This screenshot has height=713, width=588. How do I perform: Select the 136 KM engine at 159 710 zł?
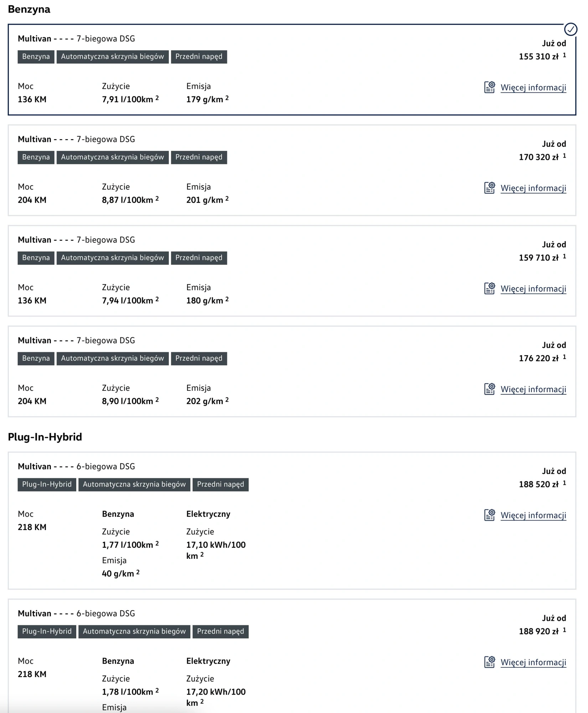(292, 271)
